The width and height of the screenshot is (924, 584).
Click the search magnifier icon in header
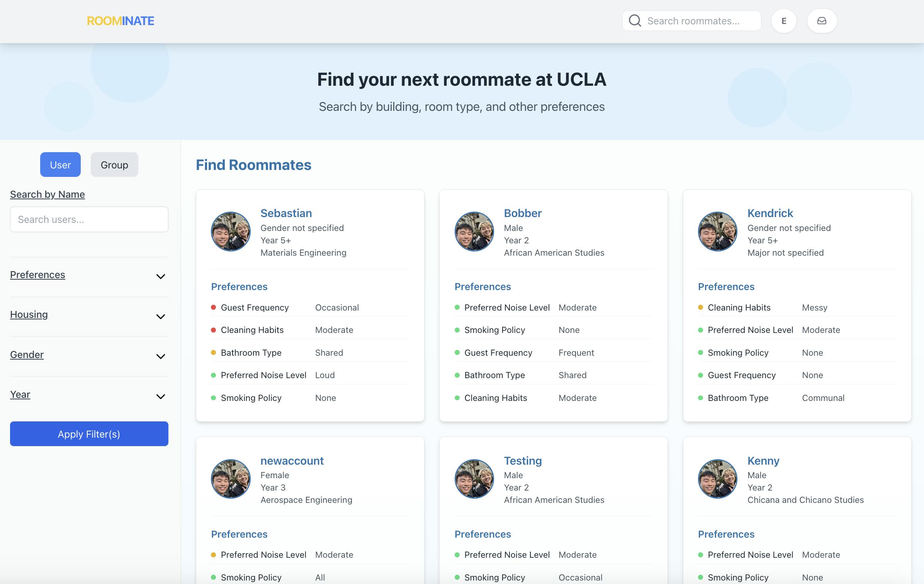[x=635, y=21]
